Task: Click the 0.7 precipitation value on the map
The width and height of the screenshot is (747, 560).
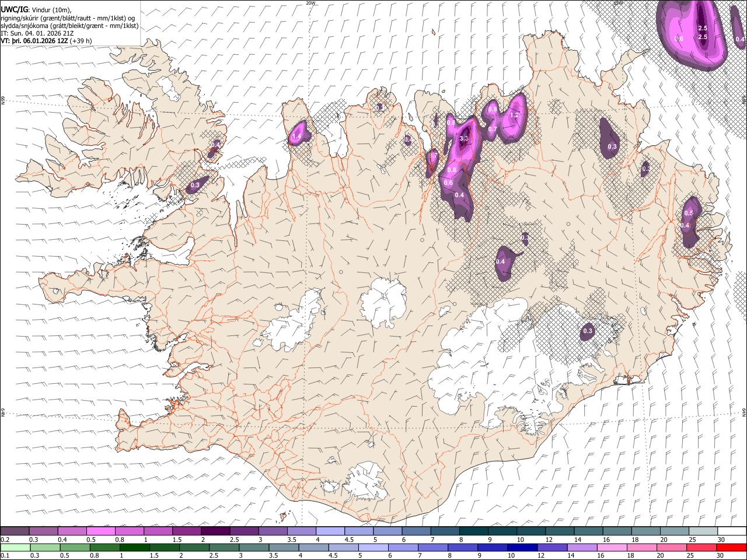Action: 493,129
